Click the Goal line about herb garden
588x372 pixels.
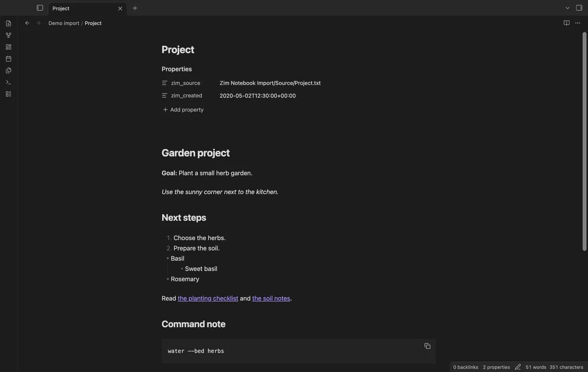pos(207,173)
